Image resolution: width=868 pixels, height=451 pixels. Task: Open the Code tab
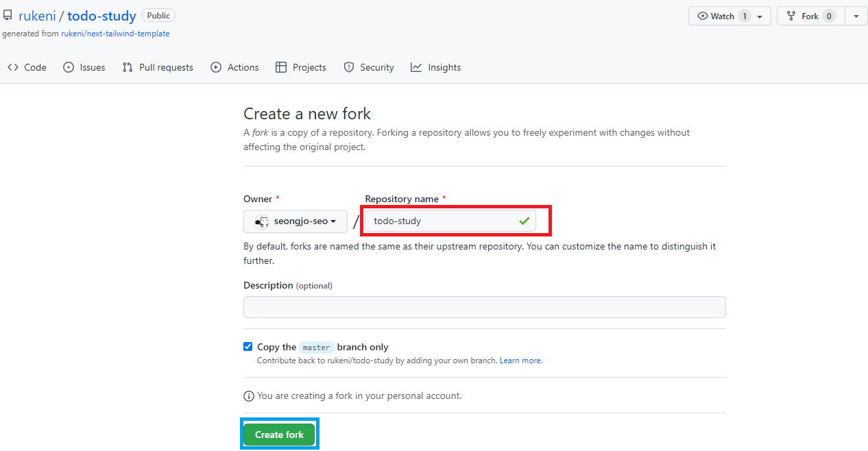[27, 67]
